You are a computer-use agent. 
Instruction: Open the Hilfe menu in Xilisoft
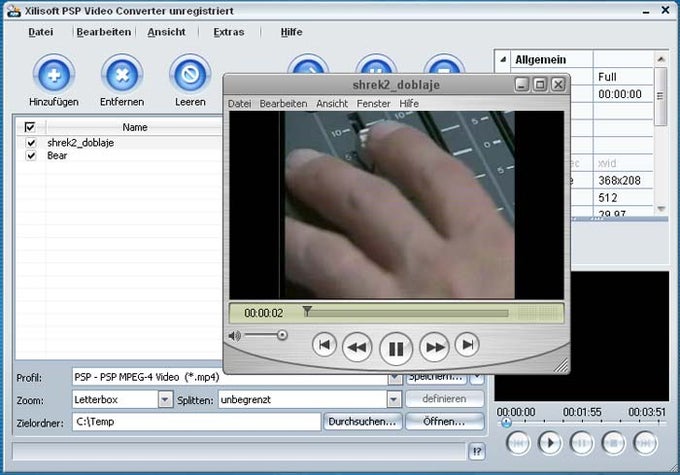[291, 32]
